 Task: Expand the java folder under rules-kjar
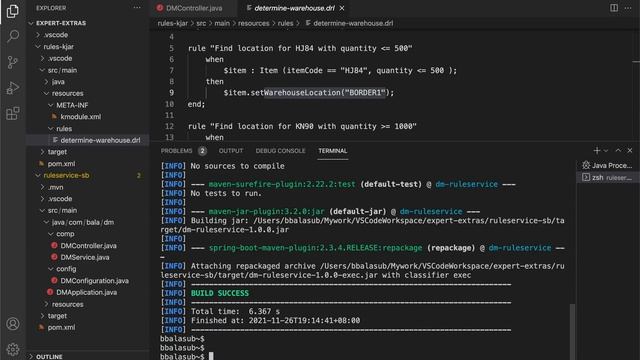click(58, 82)
